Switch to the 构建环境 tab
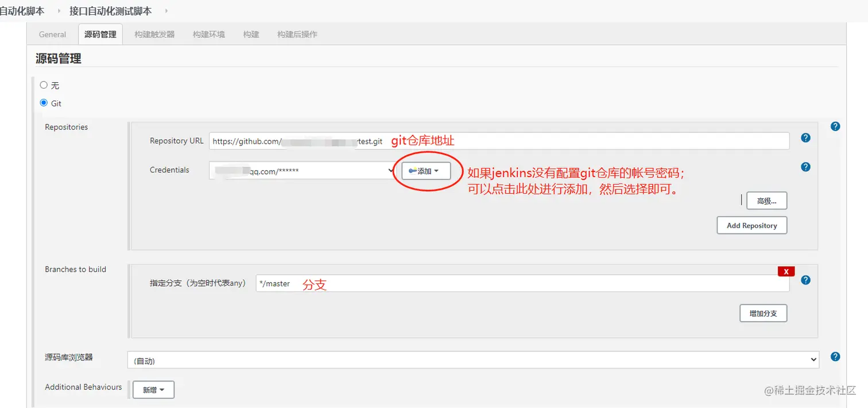Screen dimensions: 868x408 (x=209, y=34)
